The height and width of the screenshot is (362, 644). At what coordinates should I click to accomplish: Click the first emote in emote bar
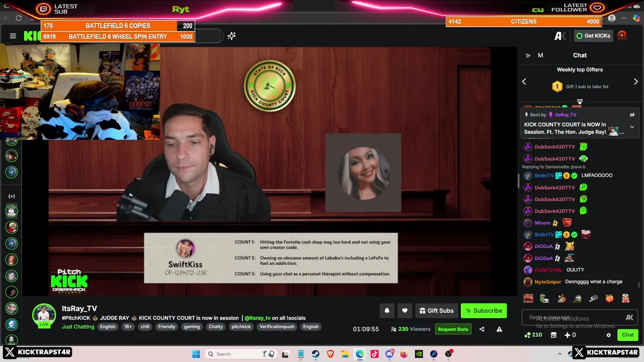[528, 299]
